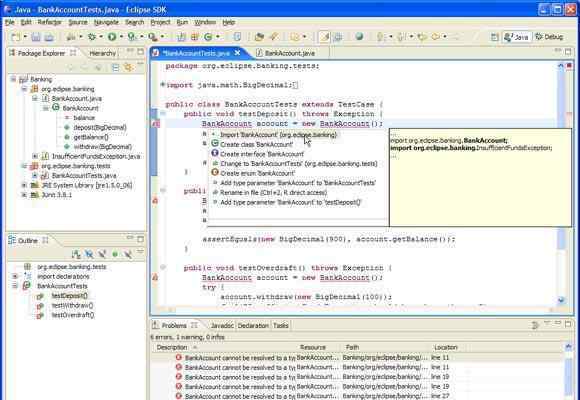Open the Refactor menu
The height and width of the screenshot is (400, 580).
tap(50, 22)
